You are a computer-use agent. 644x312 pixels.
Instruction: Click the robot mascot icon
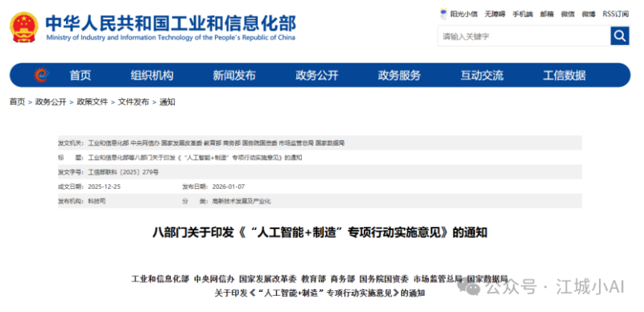pyautogui.click(x=444, y=14)
